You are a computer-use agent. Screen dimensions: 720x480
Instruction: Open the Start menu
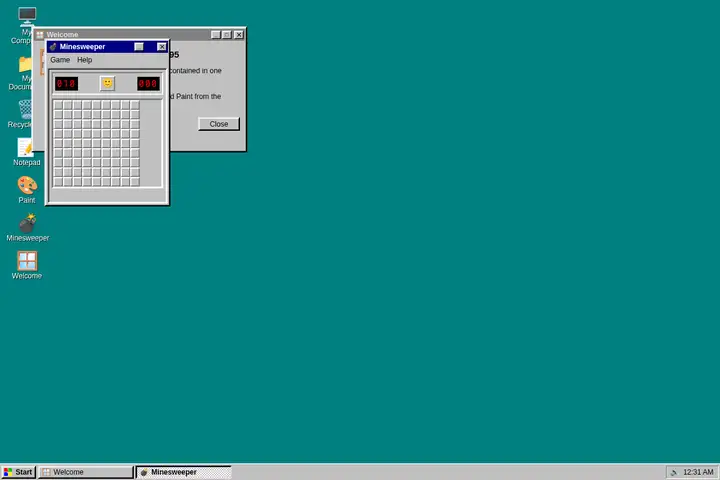(x=18, y=472)
